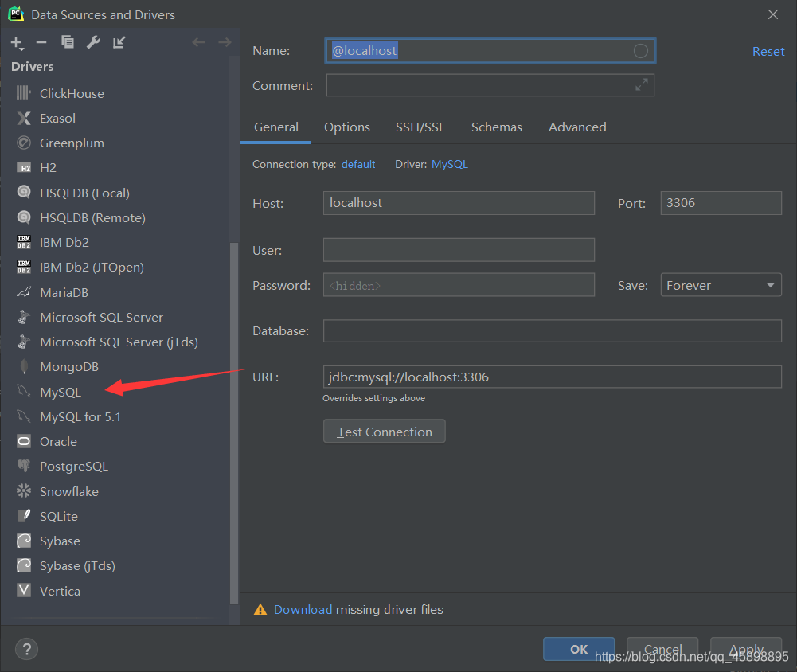
Task: Click the Vertica V icon
Action: click(23, 590)
